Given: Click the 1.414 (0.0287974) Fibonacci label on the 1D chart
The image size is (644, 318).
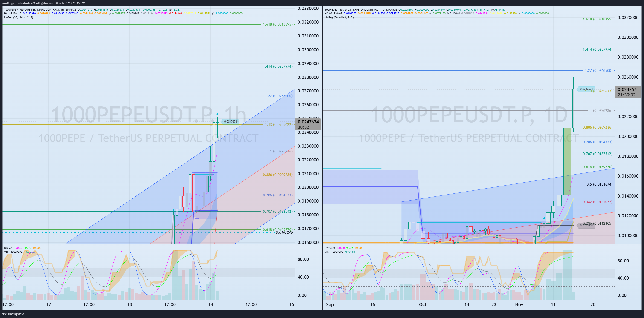Looking at the screenshot, I should click(598, 49).
